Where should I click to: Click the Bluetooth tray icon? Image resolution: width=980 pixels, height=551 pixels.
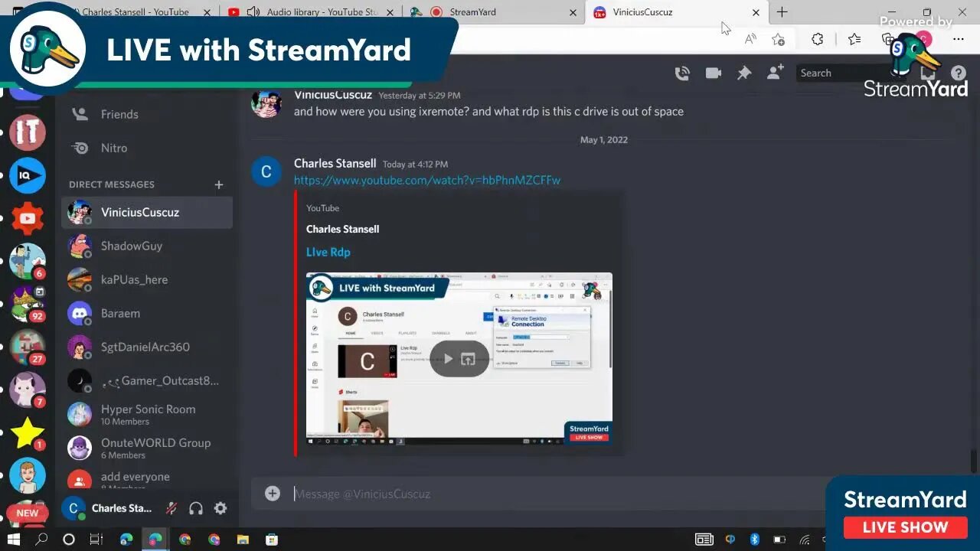[754, 540]
